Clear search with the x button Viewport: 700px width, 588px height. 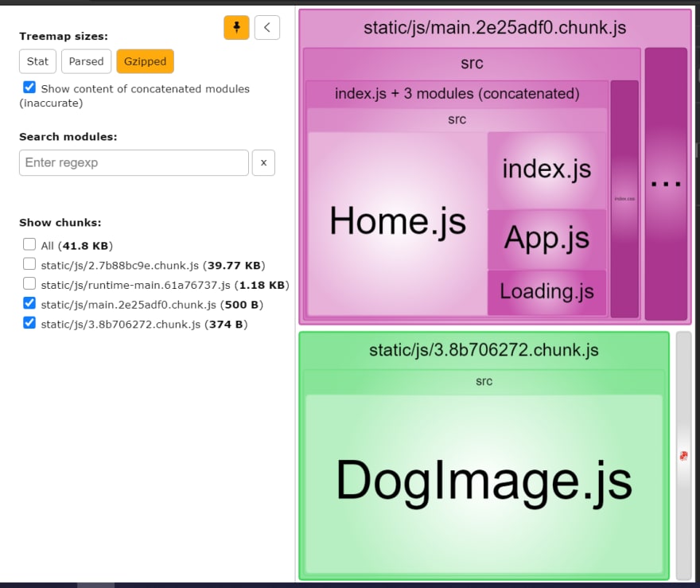[x=263, y=162]
